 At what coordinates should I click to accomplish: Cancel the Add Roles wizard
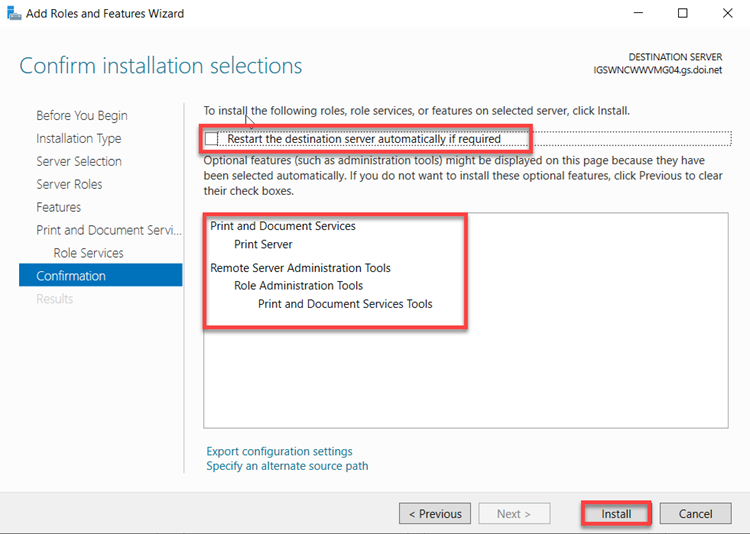[x=695, y=514]
